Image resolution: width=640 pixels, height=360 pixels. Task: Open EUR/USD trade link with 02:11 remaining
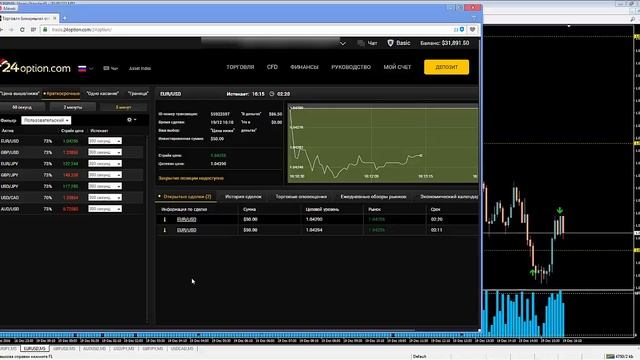(x=187, y=230)
